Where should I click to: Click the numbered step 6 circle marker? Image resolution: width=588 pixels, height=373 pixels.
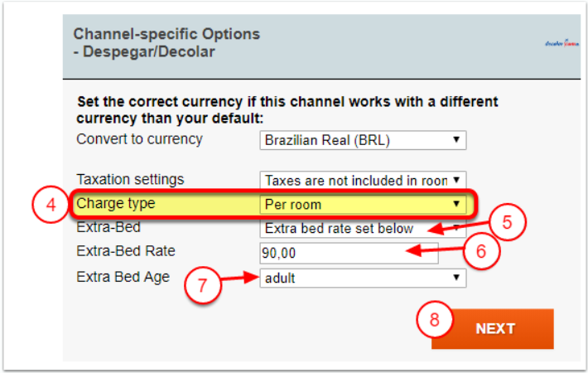pyautogui.click(x=479, y=251)
